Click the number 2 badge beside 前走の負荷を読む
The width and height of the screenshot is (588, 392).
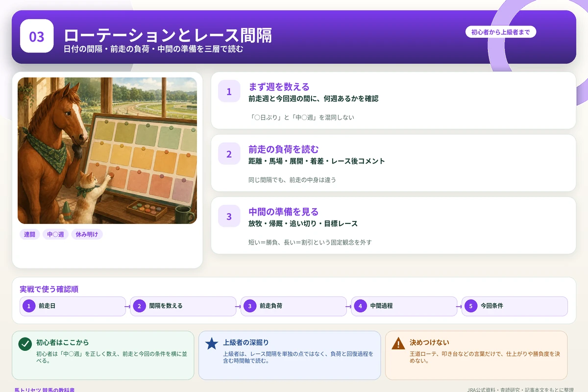tap(229, 154)
